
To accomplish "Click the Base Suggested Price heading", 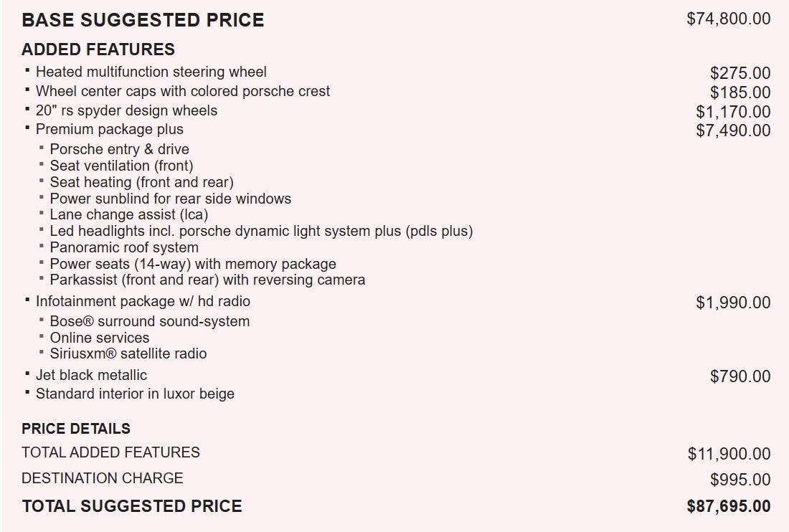I will [x=143, y=20].
